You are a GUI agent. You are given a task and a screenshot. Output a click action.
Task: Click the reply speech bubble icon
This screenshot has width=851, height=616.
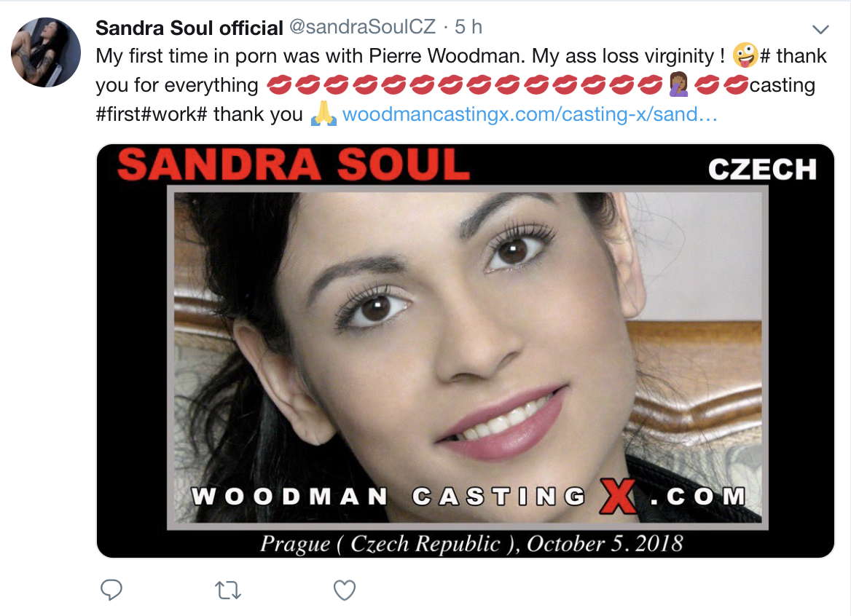[x=111, y=590]
